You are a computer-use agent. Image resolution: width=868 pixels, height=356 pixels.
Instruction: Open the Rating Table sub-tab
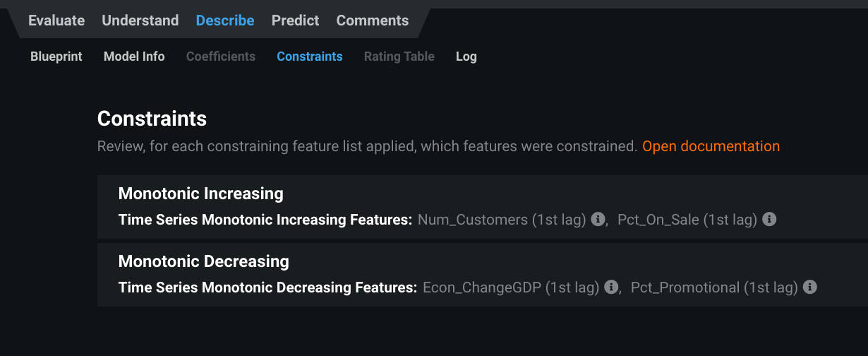click(399, 57)
